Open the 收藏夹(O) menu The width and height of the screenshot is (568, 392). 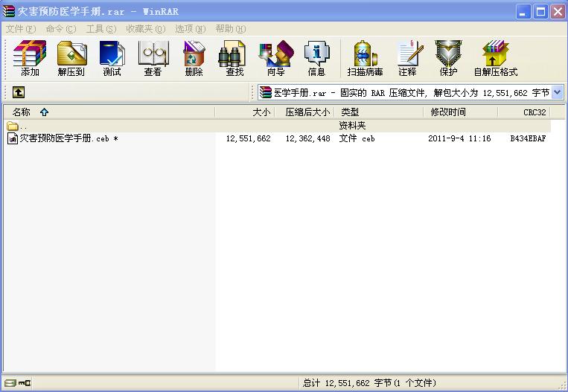tap(146, 29)
